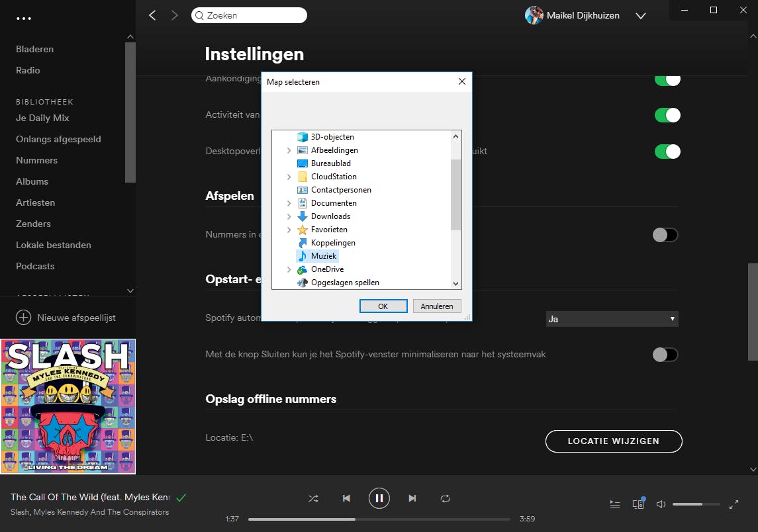This screenshot has height=532, width=758.
Task: Open Radio in the sidebar
Action: [28, 71]
